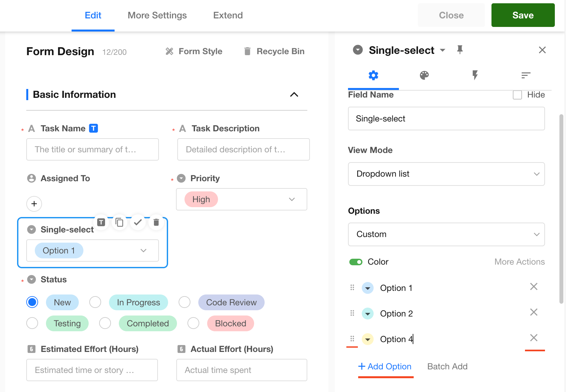Click the checkmark icon on Single-select field
The height and width of the screenshot is (392, 566).
tap(138, 223)
